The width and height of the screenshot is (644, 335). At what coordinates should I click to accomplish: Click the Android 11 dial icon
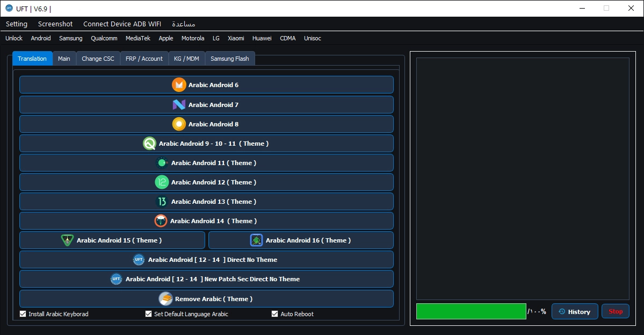tap(162, 163)
